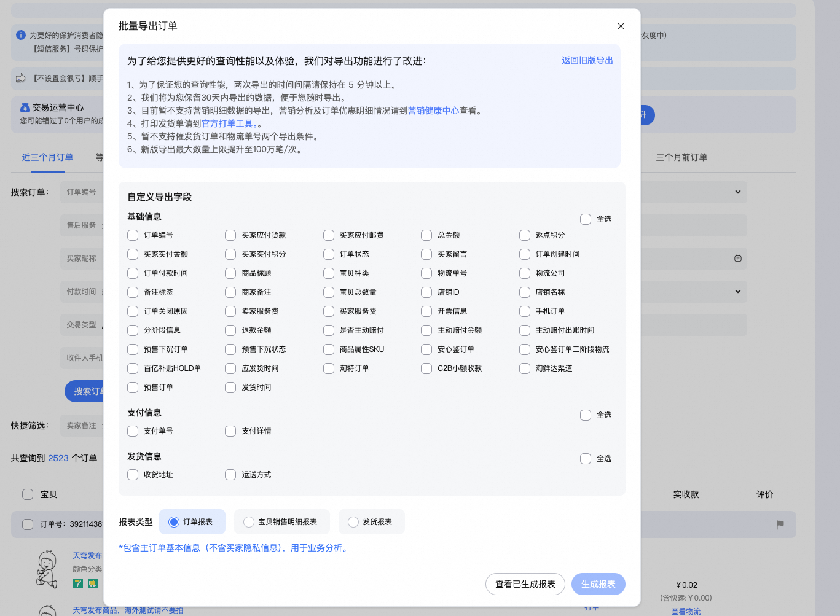Viewport: 840px width, 616px height.
Task: Tick the 店铺名称 checkbox
Action: 525,292
